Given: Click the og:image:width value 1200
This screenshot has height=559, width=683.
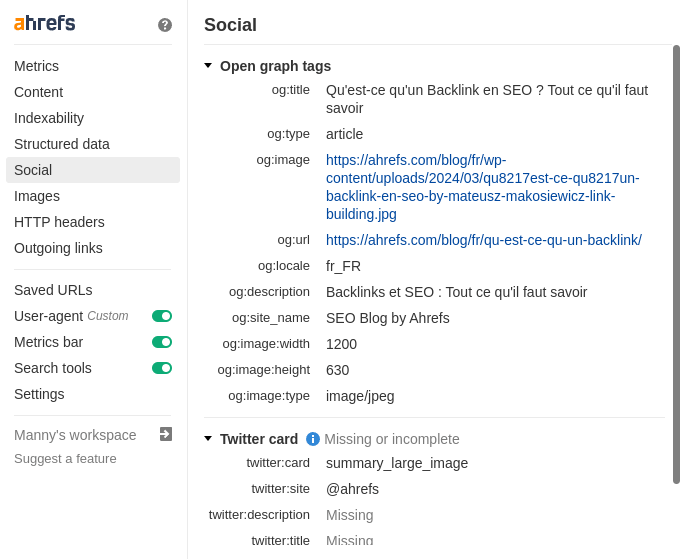Looking at the screenshot, I should coord(342,344).
